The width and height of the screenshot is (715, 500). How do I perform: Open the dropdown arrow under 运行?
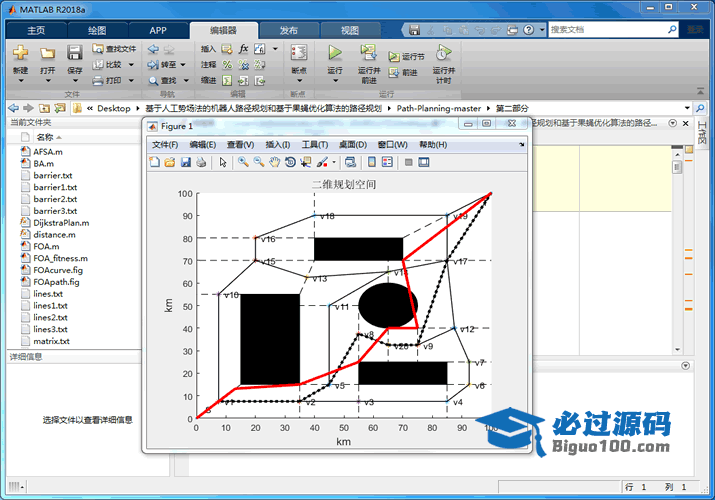pyautogui.click(x=335, y=81)
